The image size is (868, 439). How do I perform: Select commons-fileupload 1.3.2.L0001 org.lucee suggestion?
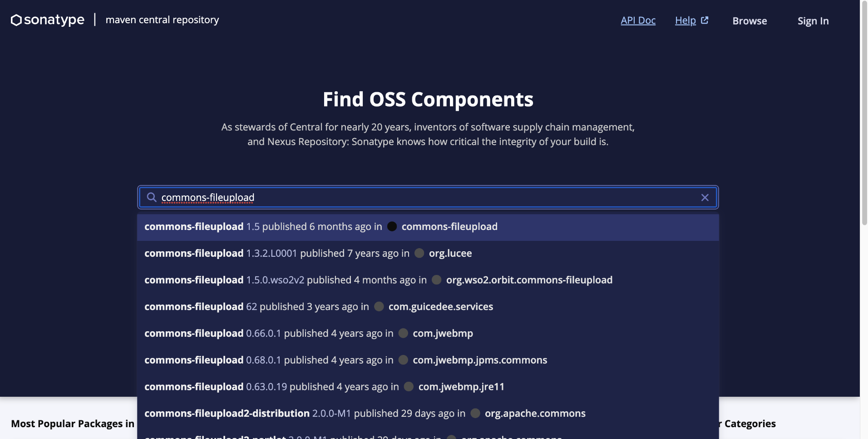428,254
